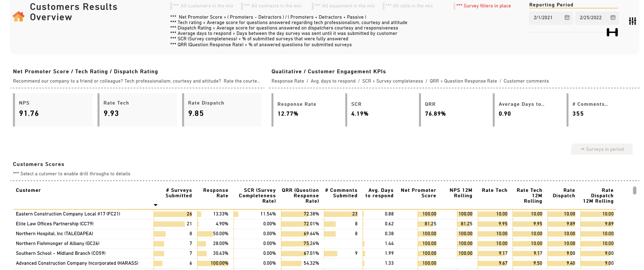Select Advanced Construction Company Incorporated (HARASS)
The height and width of the screenshot is (270, 644).
click(315, 263)
